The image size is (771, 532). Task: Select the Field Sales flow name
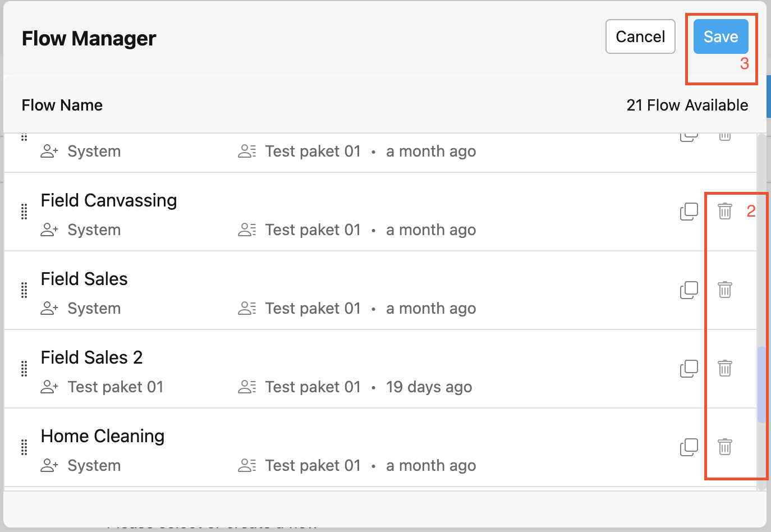click(x=84, y=279)
